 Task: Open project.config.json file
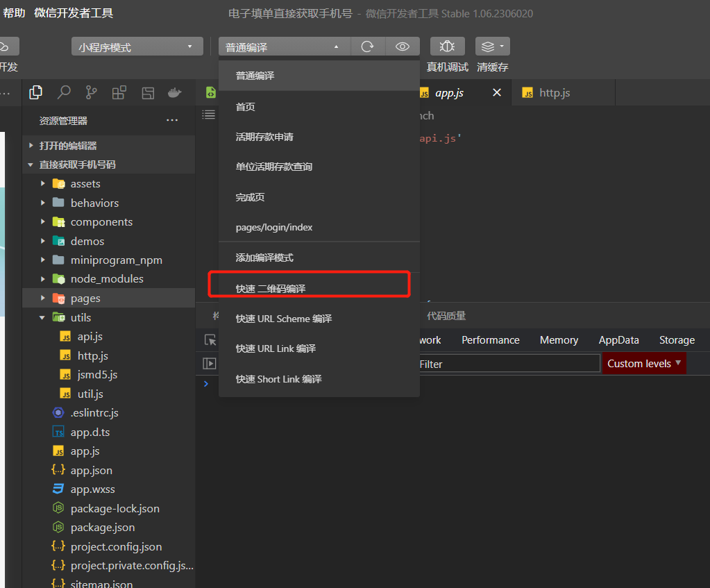(x=109, y=547)
